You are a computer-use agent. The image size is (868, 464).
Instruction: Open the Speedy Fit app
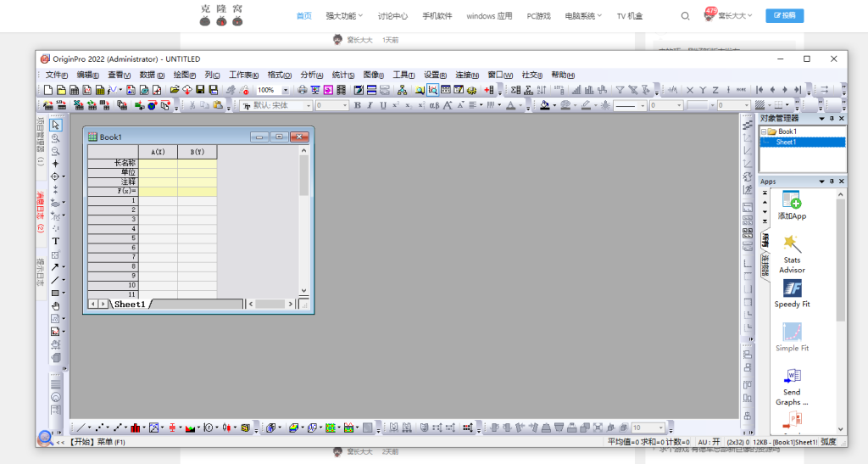click(792, 294)
